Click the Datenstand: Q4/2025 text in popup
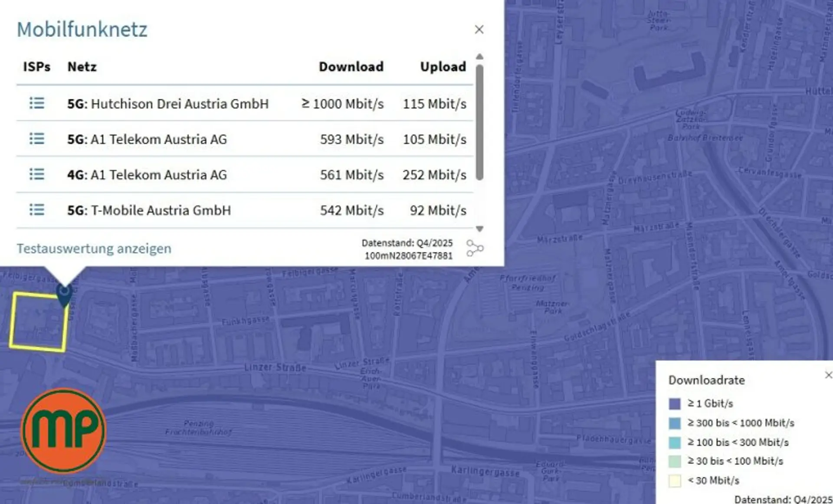Image resolution: width=833 pixels, height=504 pixels. (407, 243)
